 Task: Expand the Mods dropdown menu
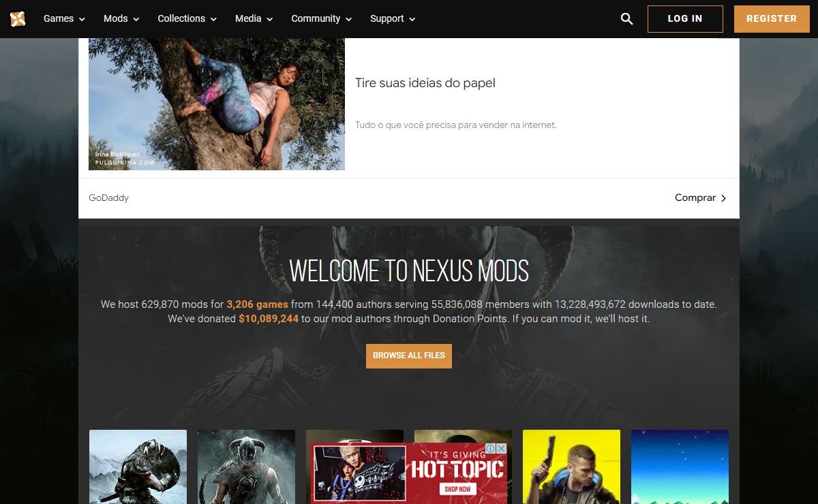121,18
